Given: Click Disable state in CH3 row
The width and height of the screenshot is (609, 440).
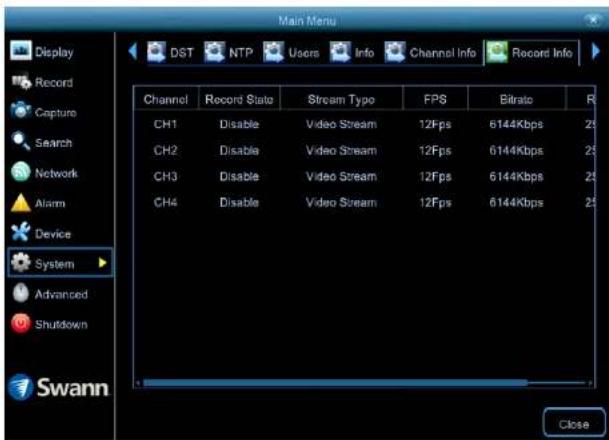Looking at the screenshot, I should 239,176.
